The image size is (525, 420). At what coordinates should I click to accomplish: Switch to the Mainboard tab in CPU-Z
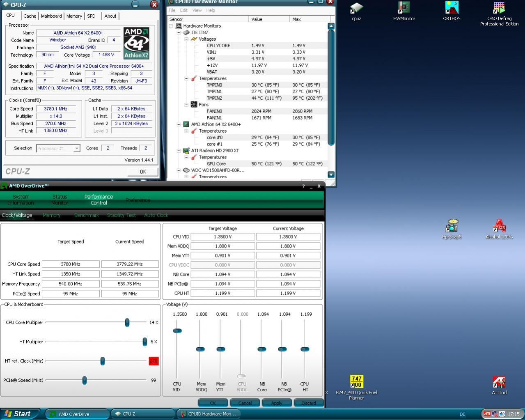51,16
